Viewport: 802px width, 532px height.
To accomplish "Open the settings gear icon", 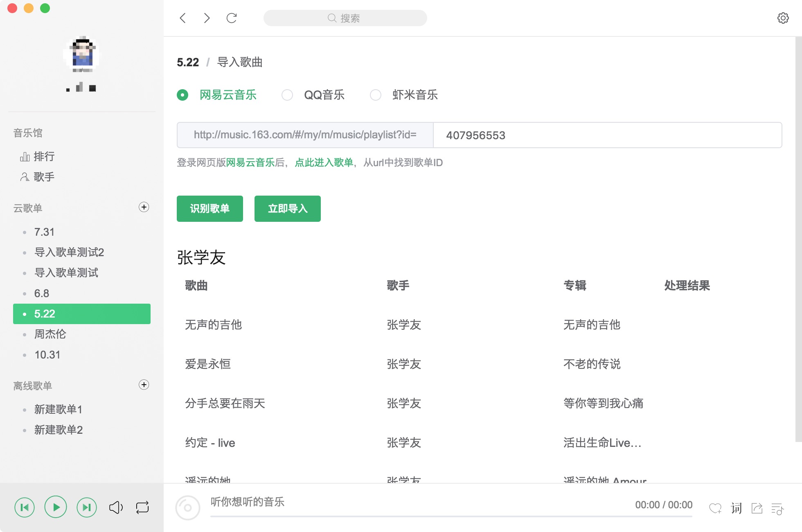I will coord(783,18).
